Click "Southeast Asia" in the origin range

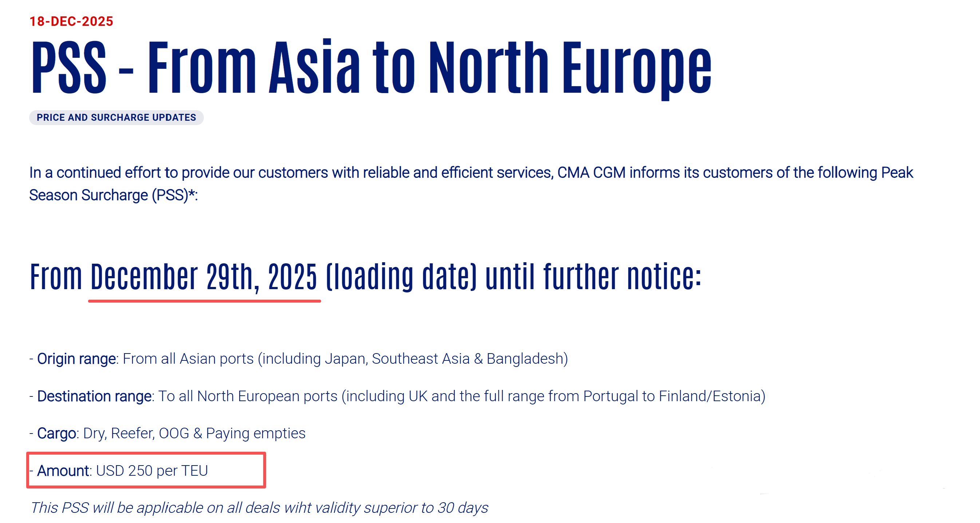[420, 359]
